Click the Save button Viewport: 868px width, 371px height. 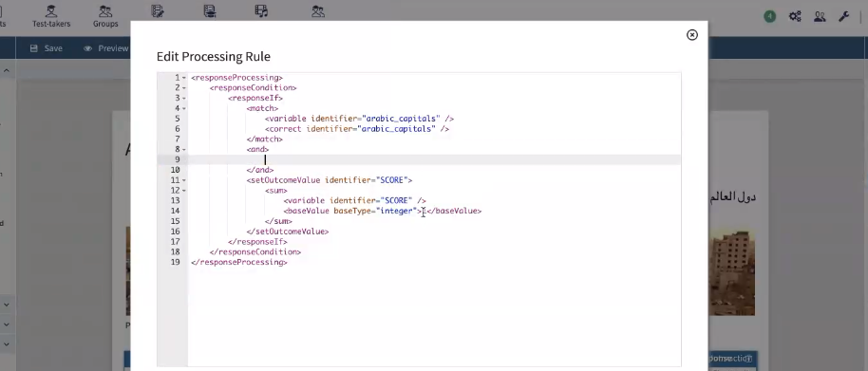click(x=46, y=48)
